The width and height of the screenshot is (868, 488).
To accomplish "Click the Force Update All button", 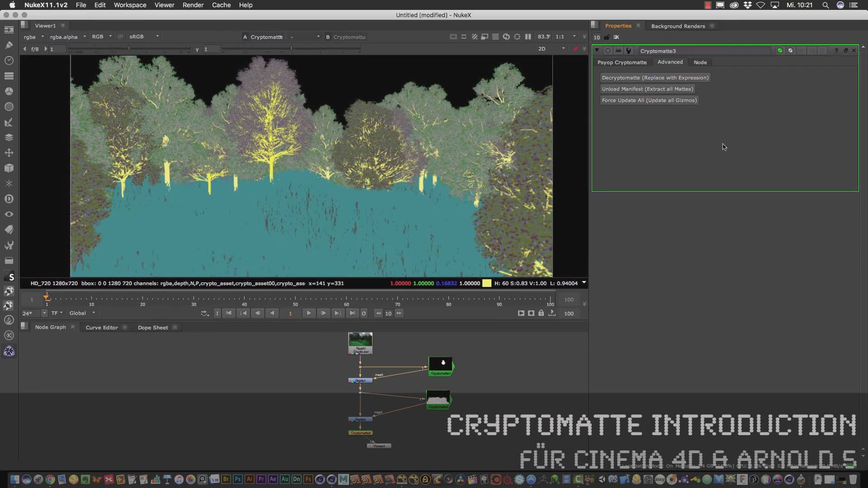I will pos(649,100).
